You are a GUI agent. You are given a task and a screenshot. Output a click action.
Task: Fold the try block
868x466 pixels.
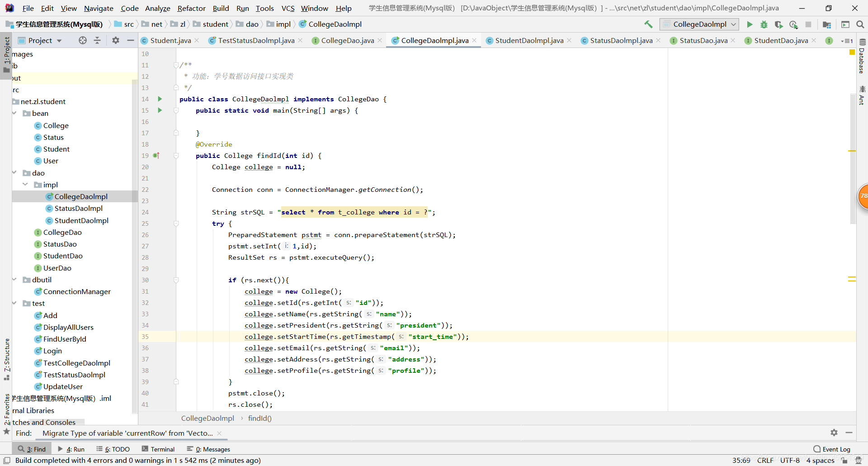point(176,223)
